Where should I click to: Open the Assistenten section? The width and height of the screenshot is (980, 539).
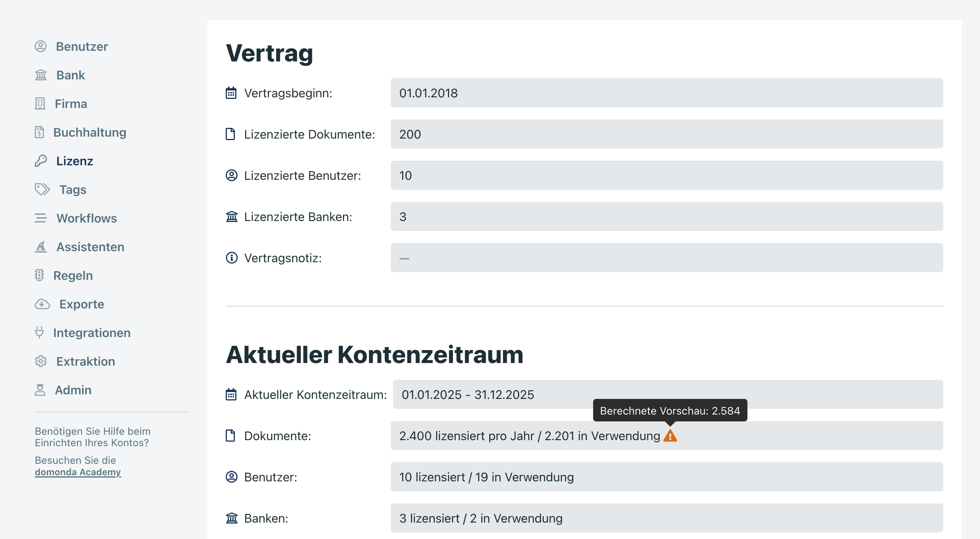(x=90, y=247)
